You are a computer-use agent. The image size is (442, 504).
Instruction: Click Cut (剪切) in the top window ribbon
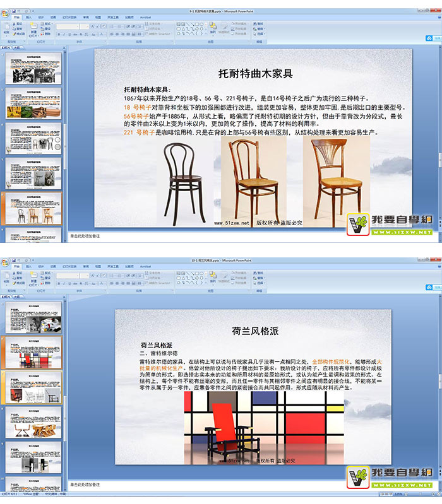tap(18, 24)
